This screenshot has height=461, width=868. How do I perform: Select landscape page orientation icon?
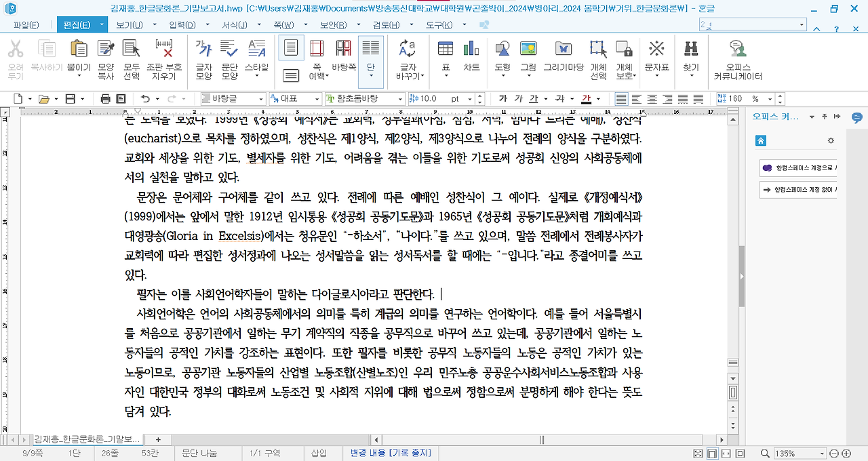291,75
